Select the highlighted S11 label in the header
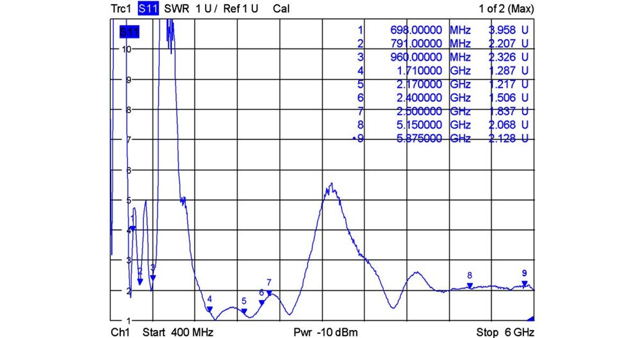644x338 pixels. pos(148,9)
